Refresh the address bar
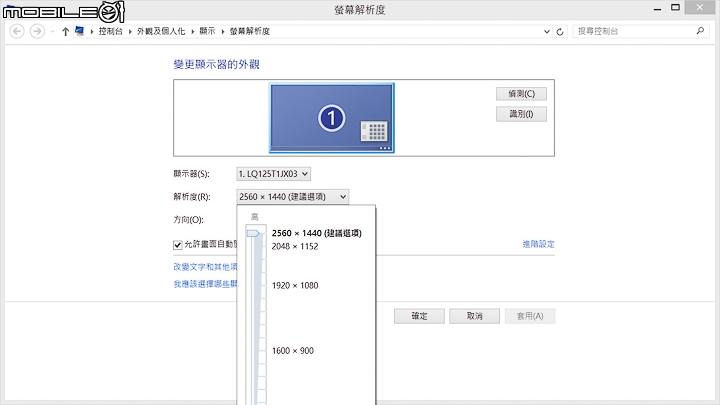Image resolution: width=720 pixels, height=405 pixels. tap(560, 32)
